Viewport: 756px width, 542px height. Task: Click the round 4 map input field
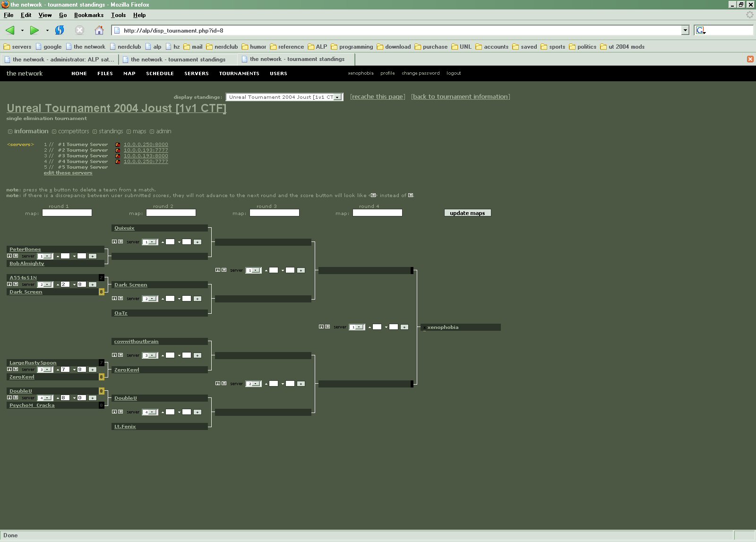point(378,213)
